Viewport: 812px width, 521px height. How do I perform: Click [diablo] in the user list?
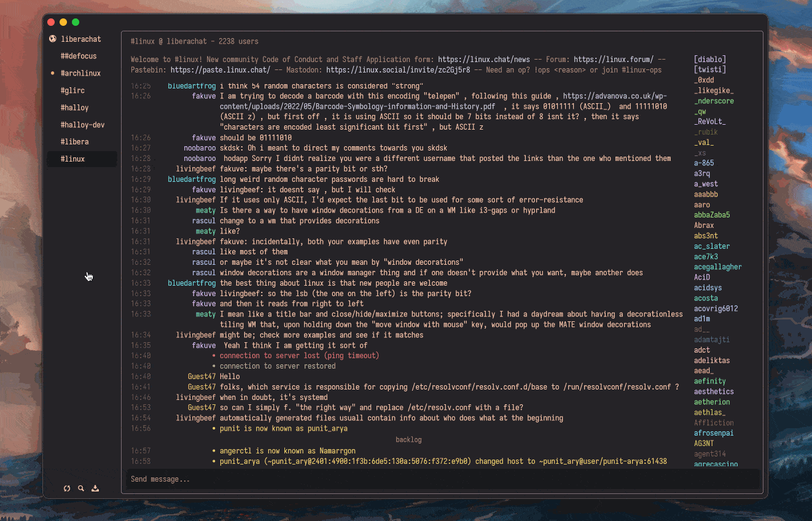click(710, 60)
